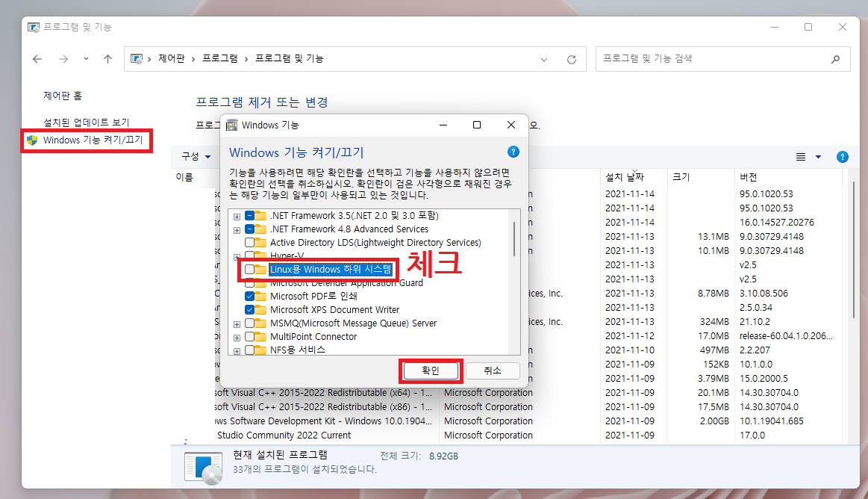The height and width of the screenshot is (499, 868).
Task: Check MSMQ Server checkbox
Action: pyautogui.click(x=250, y=323)
